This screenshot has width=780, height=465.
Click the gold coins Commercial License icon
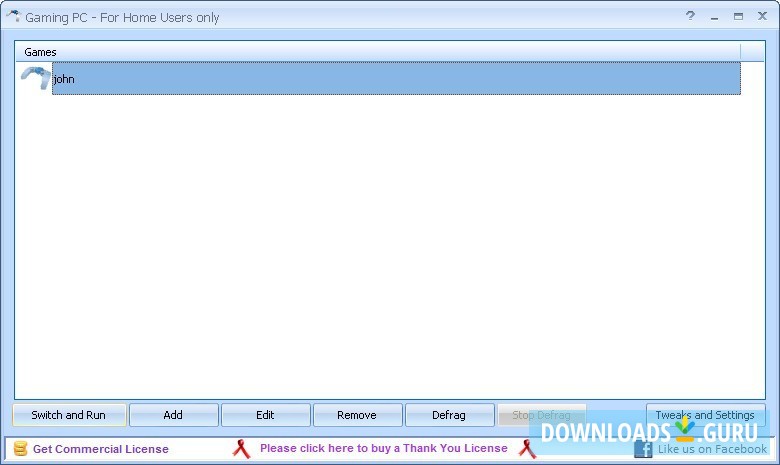20,448
